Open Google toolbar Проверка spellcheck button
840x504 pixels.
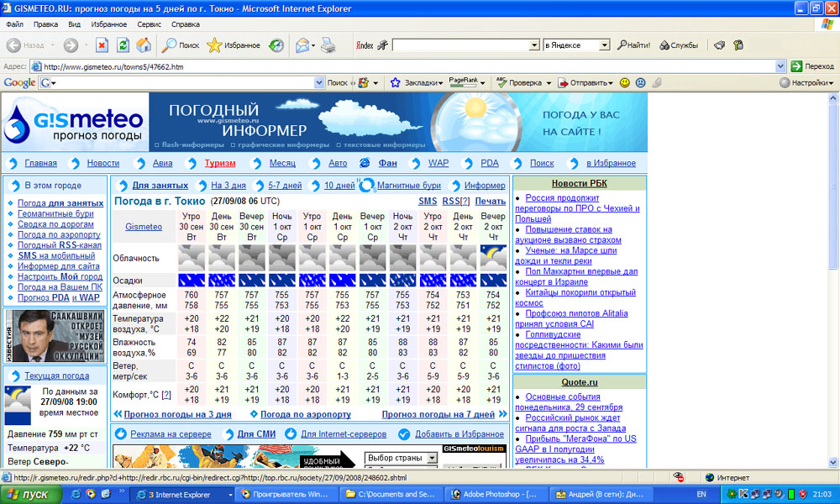pyautogui.click(x=520, y=83)
